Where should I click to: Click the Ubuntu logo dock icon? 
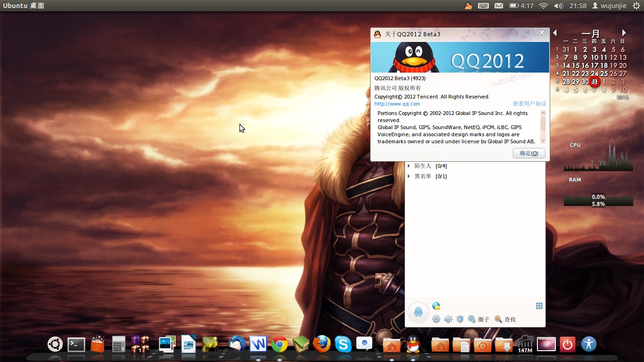click(55, 344)
